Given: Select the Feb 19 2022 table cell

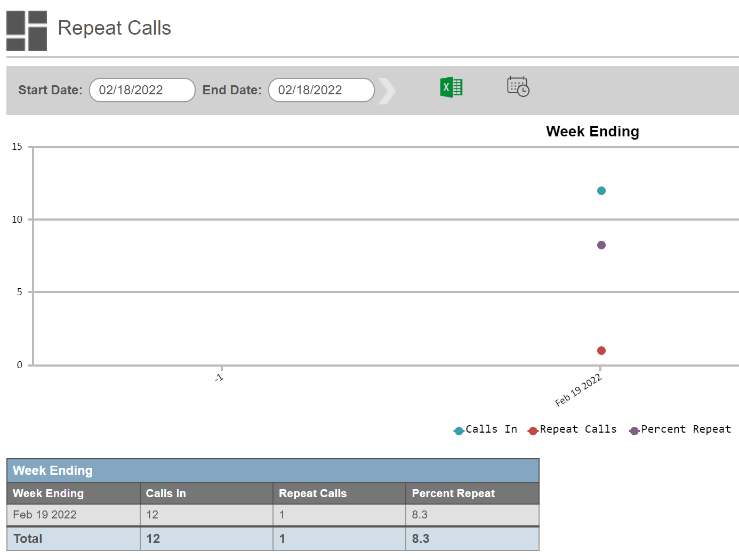Looking at the screenshot, I should click(74, 515).
